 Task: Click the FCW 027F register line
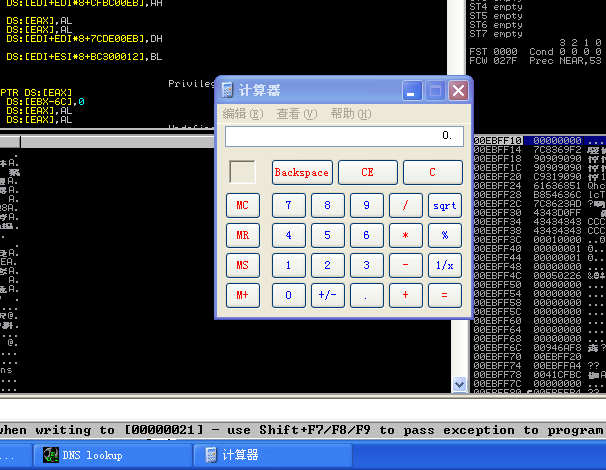point(535,61)
